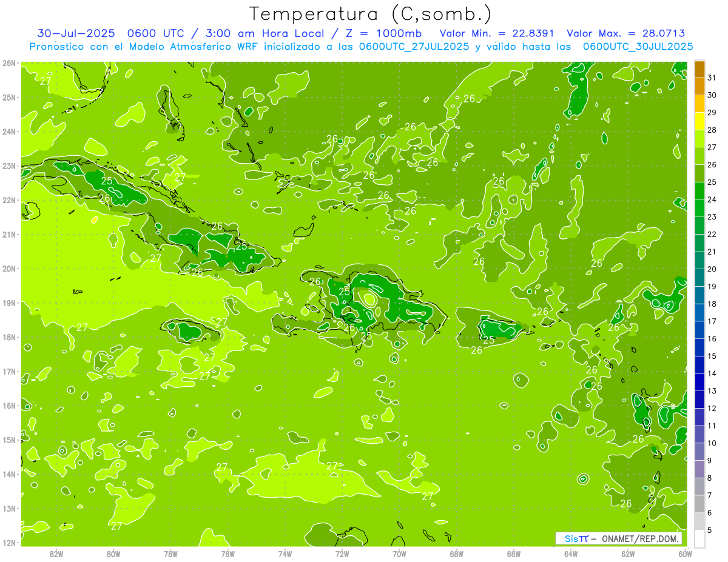Select latitude axis label "19N"
Viewport: 728px width, 562px height.
point(8,303)
